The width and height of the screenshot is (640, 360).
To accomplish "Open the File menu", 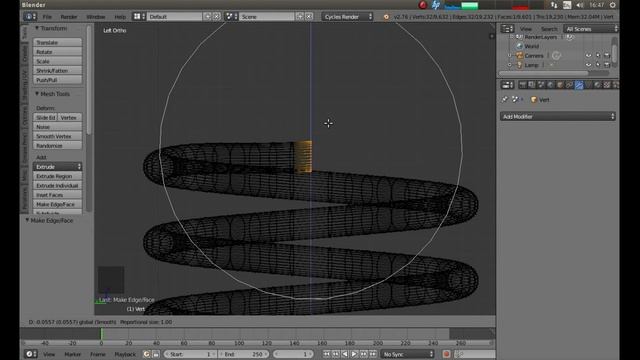I will [x=47, y=17].
